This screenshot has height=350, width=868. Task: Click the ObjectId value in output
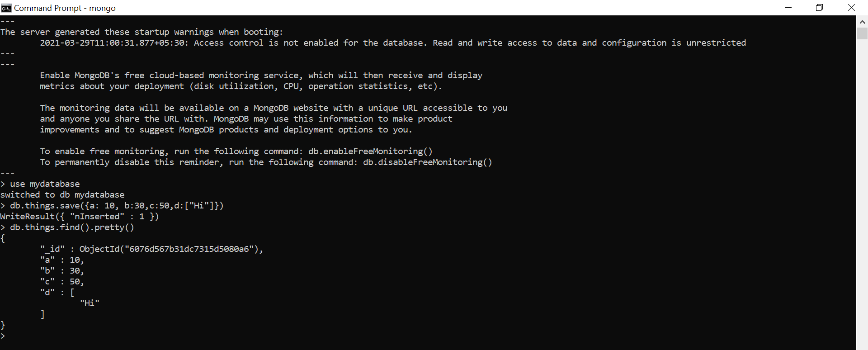169,249
